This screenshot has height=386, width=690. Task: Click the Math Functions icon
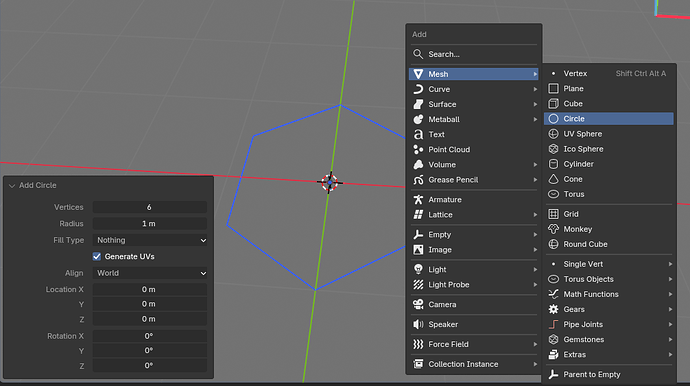553,294
